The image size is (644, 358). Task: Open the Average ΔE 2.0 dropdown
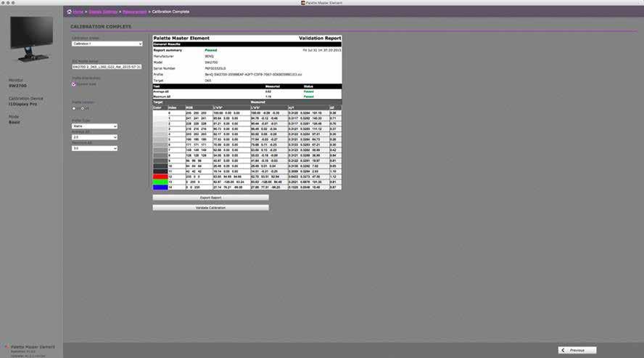click(x=94, y=137)
